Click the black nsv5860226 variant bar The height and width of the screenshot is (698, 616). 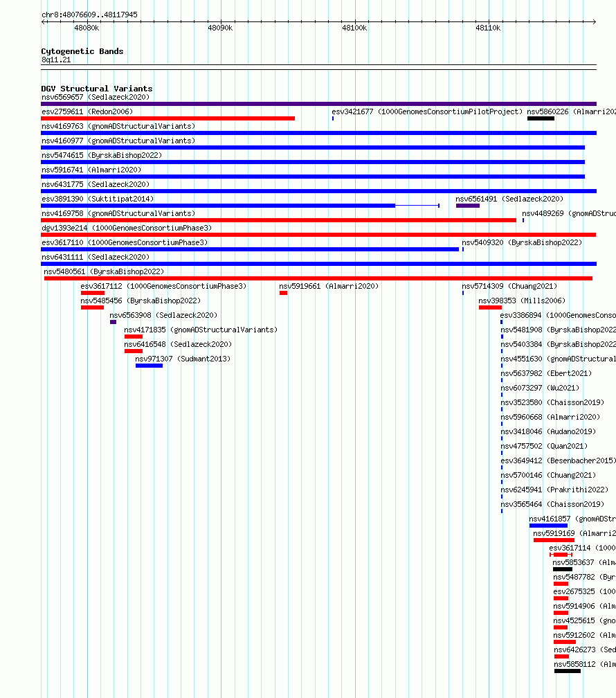click(541, 118)
